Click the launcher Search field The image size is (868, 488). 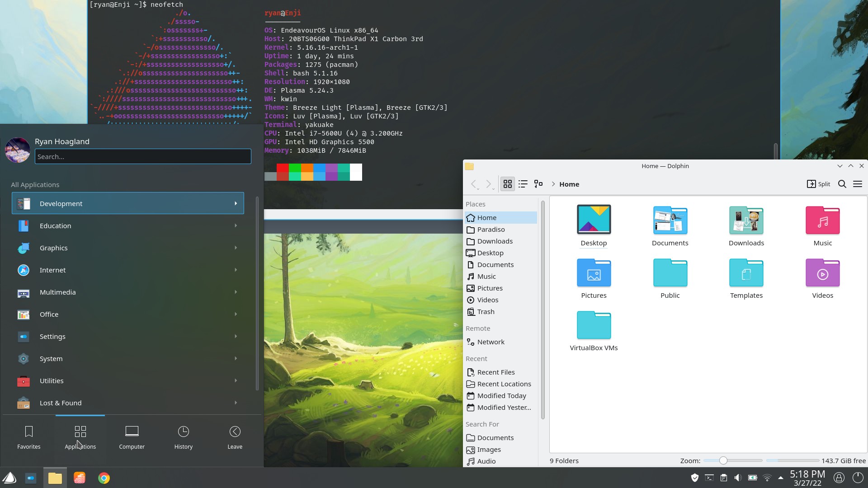(x=143, y=156)
